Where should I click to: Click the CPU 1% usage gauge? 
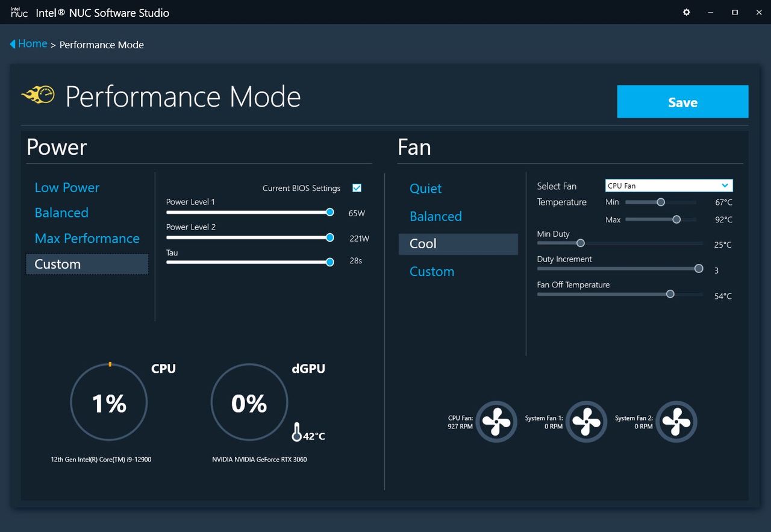coord(109,402)
